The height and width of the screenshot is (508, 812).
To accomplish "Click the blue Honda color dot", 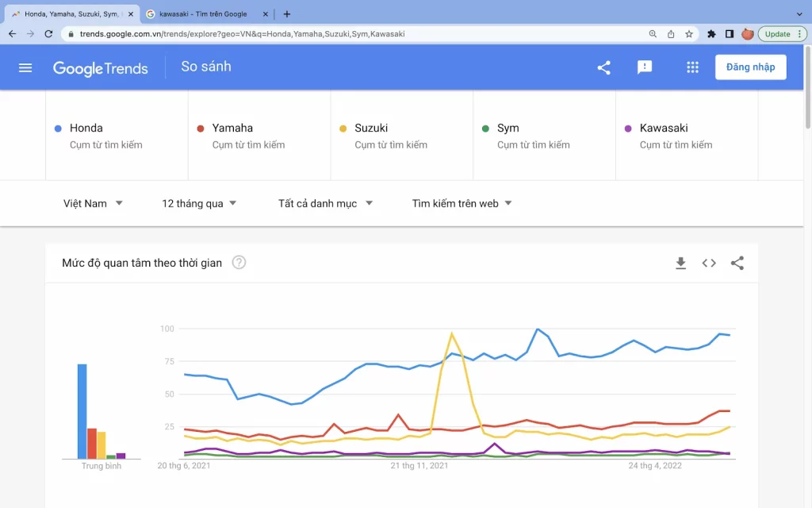I will (58, 129).
